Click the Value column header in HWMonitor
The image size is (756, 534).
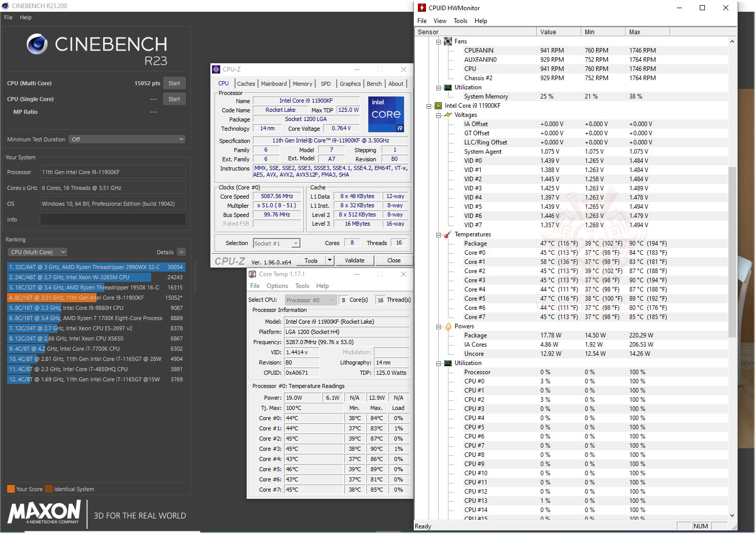point(559,32)
